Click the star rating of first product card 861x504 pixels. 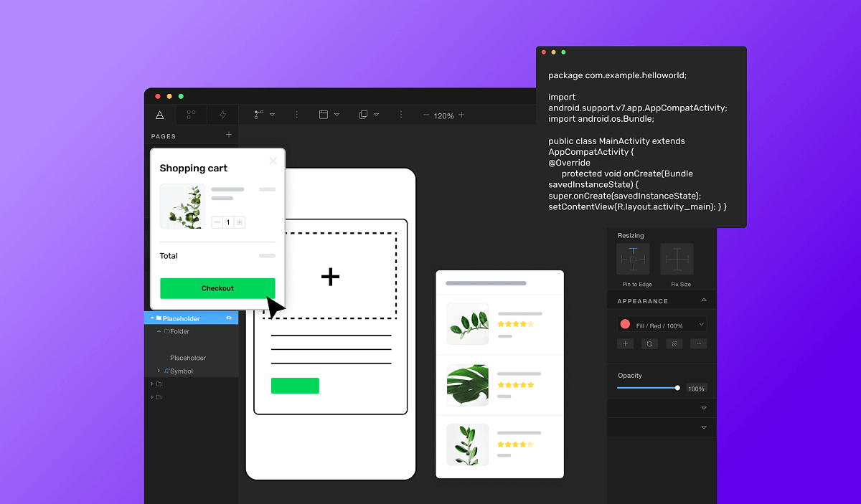click(x=516, y=324)
